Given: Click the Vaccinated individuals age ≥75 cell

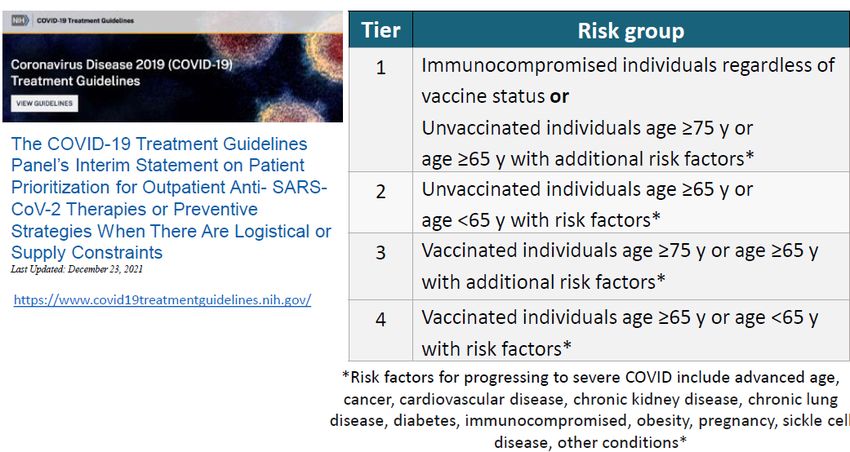Looking at the screenshot, I should tap(631, 266).
